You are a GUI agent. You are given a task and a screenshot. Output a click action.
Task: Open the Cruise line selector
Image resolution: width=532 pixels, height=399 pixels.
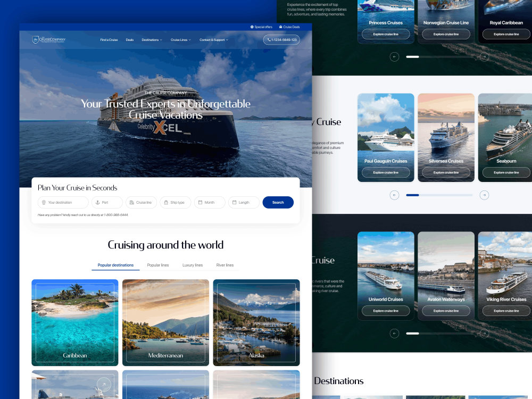pyautogui.click(x=141, y=202)
